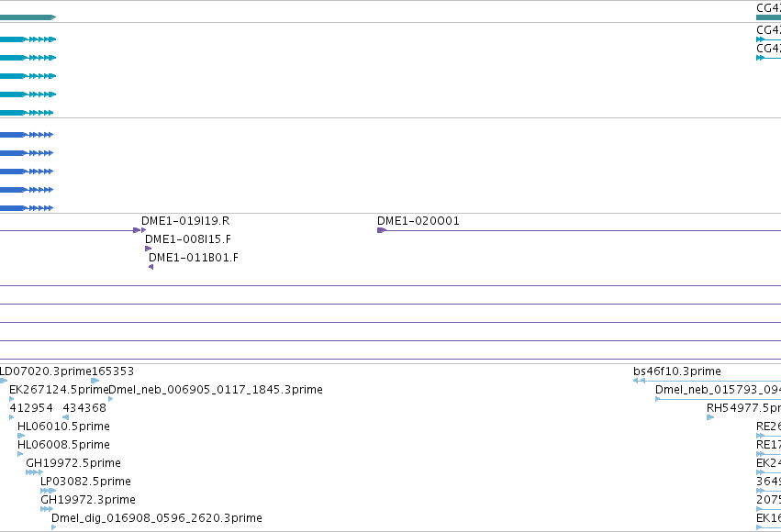Screen dimensions: 781x532
Task: Open the bs46f10.3prime EST label
Action: click(x=677, y=371)
